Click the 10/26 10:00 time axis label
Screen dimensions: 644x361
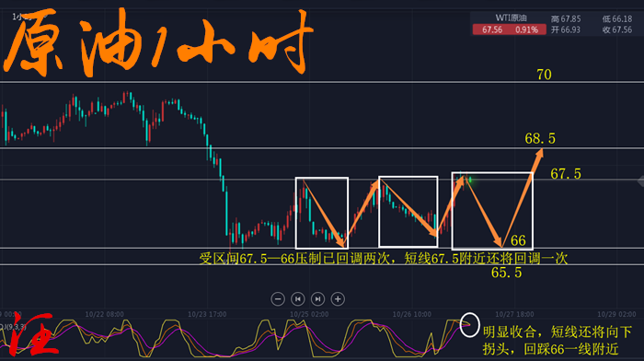(411, 314)
